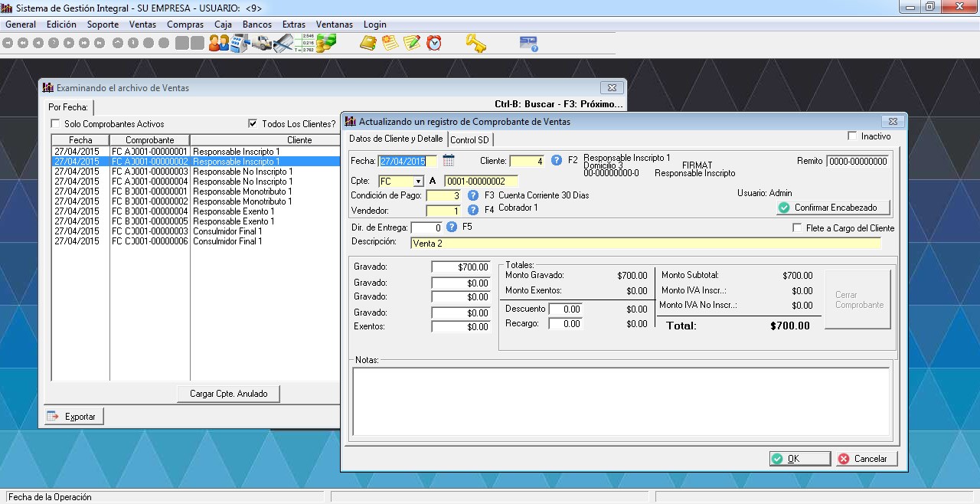This screenshot has width=980, height=504.
Task: Click the lookup help icon beside Cliente
Action: pos(557,161)
